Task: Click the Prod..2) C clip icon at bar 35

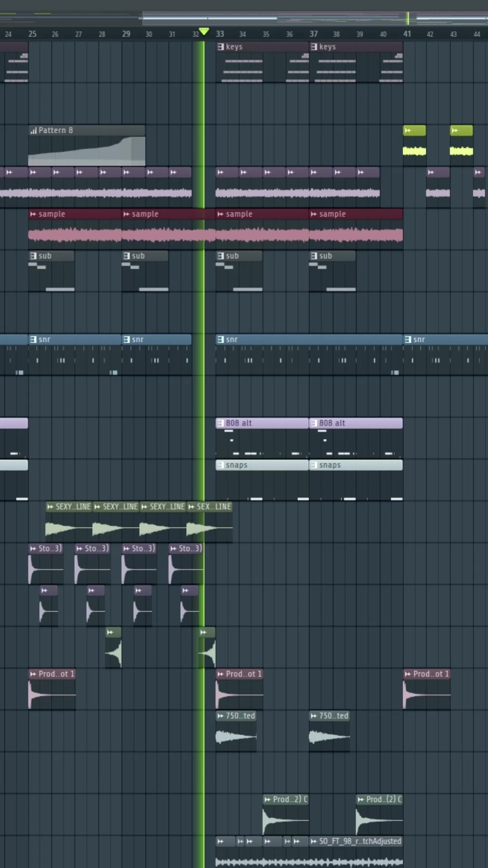Action: click(x=267, y=799)
